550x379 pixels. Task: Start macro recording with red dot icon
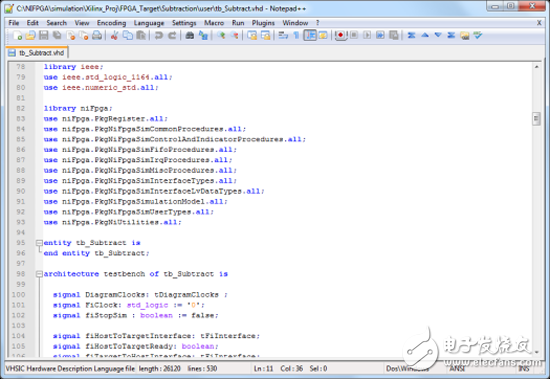point(340,35)
